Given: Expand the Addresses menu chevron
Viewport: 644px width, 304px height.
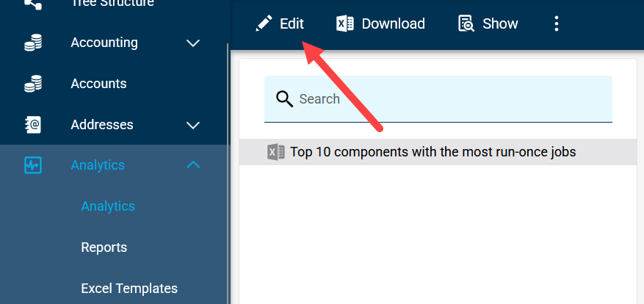Looking at the screenshot, I should click(193, 125).
